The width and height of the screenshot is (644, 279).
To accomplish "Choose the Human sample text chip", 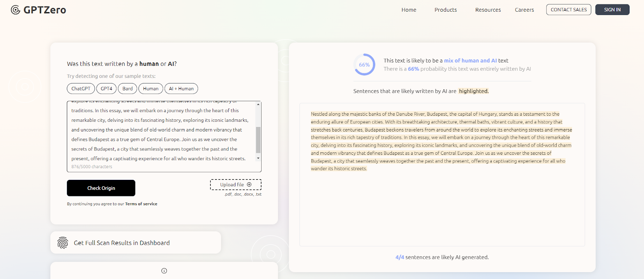I will [151, 89].
